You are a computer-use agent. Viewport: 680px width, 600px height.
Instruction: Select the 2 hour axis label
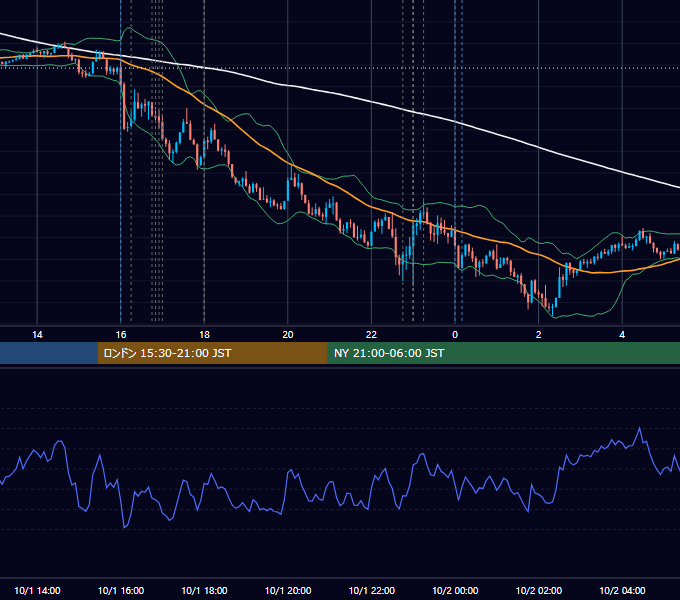[x=538, y=335]
